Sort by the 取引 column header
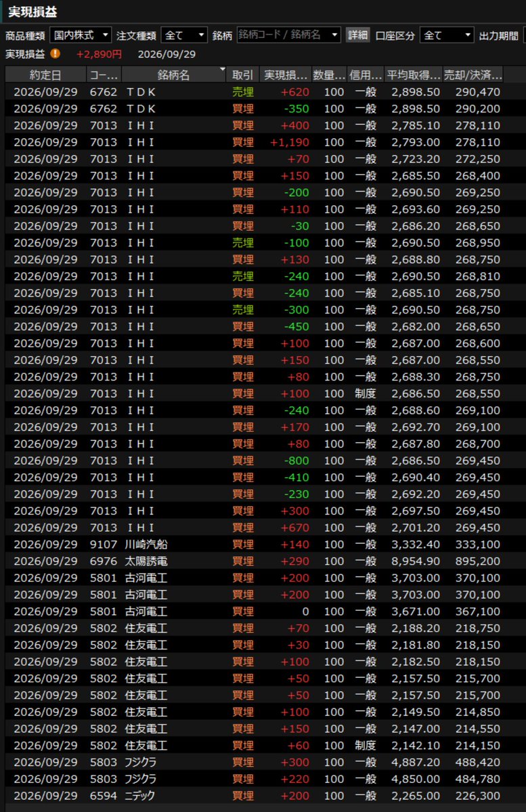Image resolution: width=526 pixels, height=812 pixels. coord(242,74)
